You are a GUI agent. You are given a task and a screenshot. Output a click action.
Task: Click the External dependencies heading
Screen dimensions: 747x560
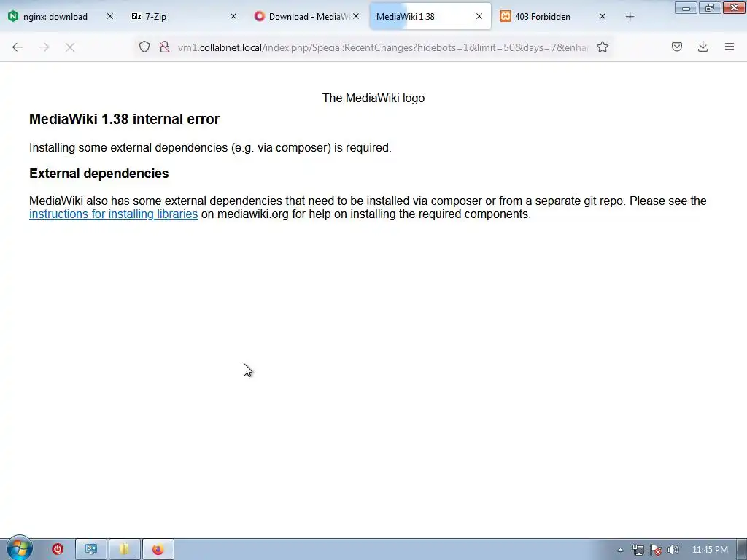coord(99,174)
